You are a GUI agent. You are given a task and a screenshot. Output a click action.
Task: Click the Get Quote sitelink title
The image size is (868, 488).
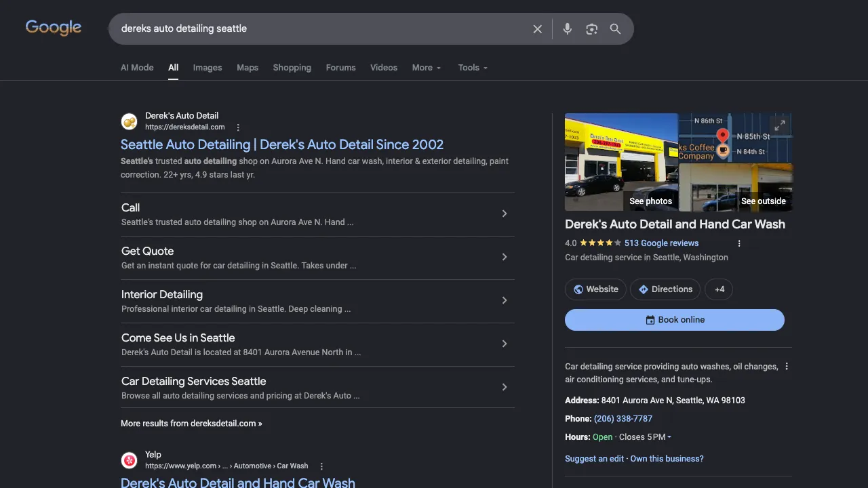pyautogui.click(x=147, y=251)
